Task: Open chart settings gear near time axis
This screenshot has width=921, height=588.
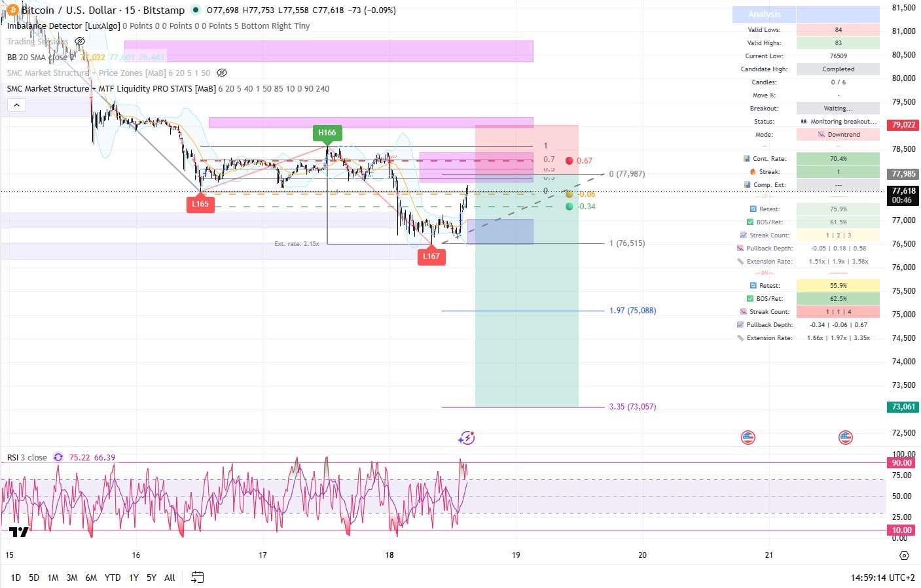Action: tap(904, 555)
